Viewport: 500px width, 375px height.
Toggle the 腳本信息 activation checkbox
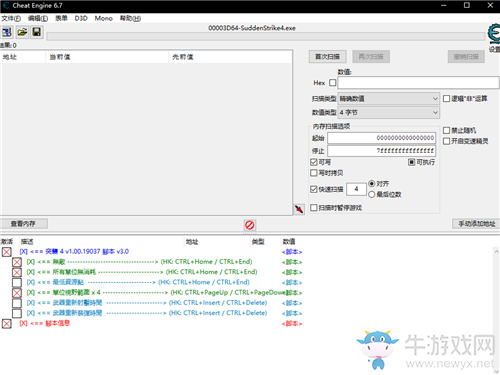pos(6,323)
